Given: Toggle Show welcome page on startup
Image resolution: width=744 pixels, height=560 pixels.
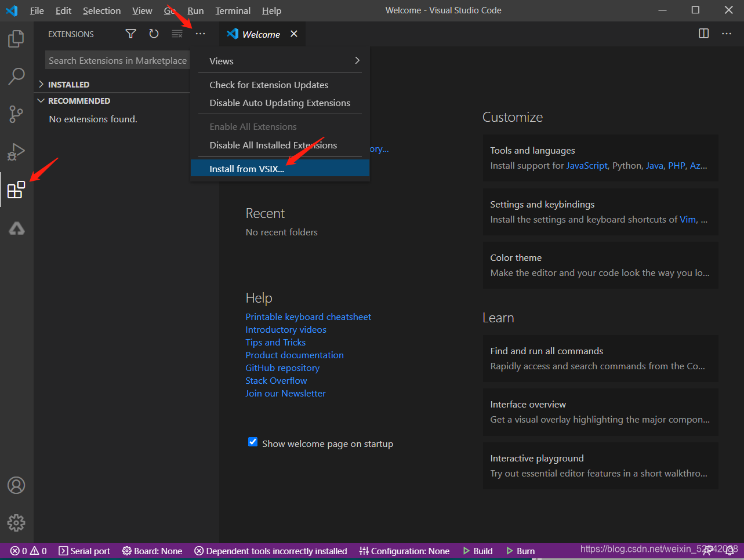Looking at the screenshot, I should pos(253,442).
